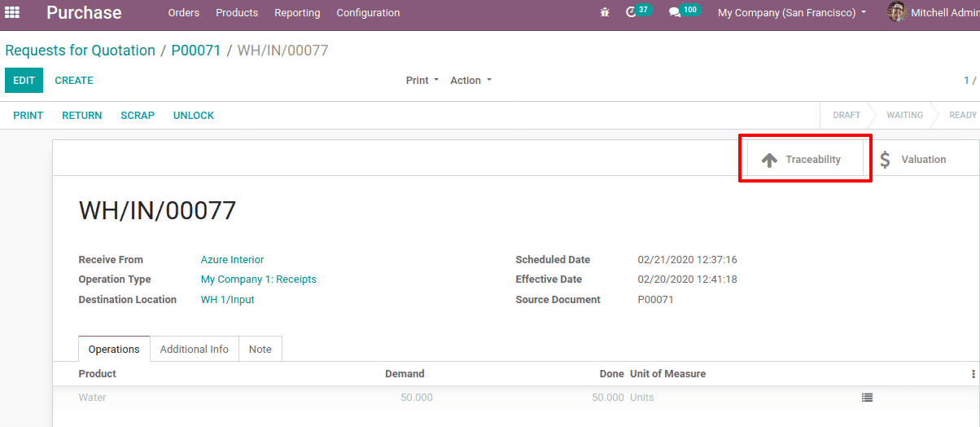This screenshot has height=427, width=980.
Task: Open the Azure Interior partner link
Action: coord(233,260)
